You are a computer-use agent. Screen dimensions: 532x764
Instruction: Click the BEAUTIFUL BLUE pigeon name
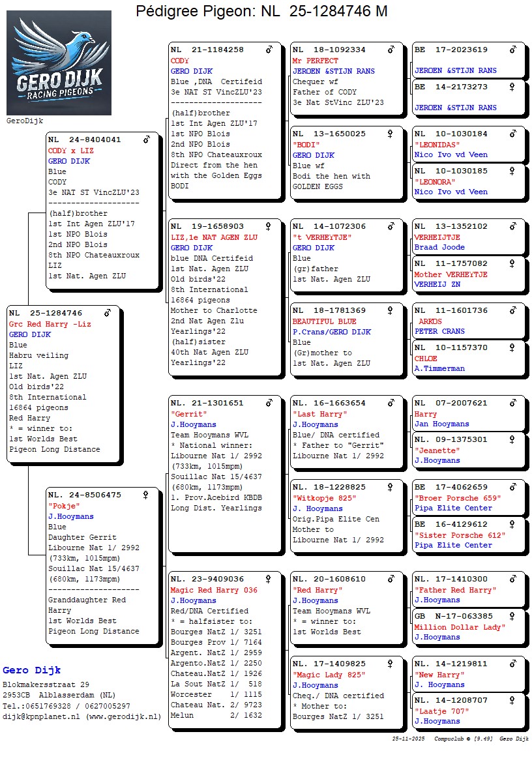pos(325,321)
